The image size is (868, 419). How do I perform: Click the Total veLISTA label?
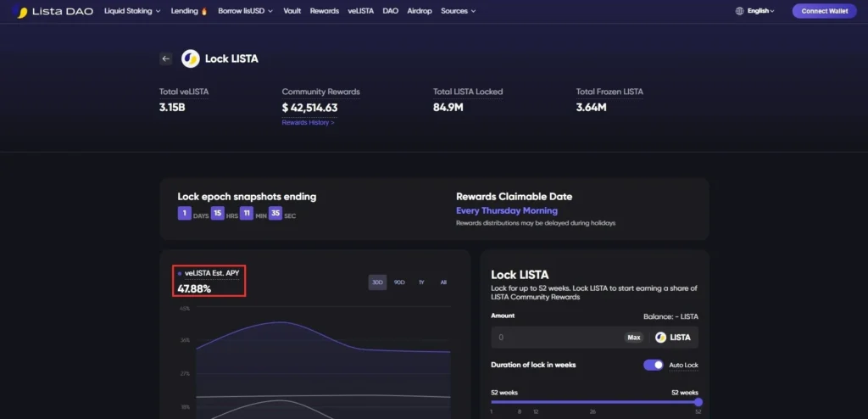coord(184,92)
